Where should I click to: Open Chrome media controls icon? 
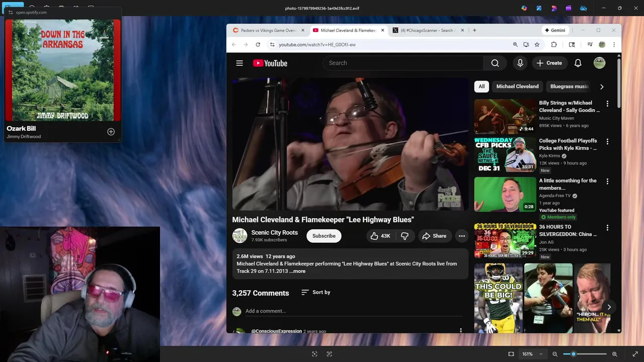point(590,44)
